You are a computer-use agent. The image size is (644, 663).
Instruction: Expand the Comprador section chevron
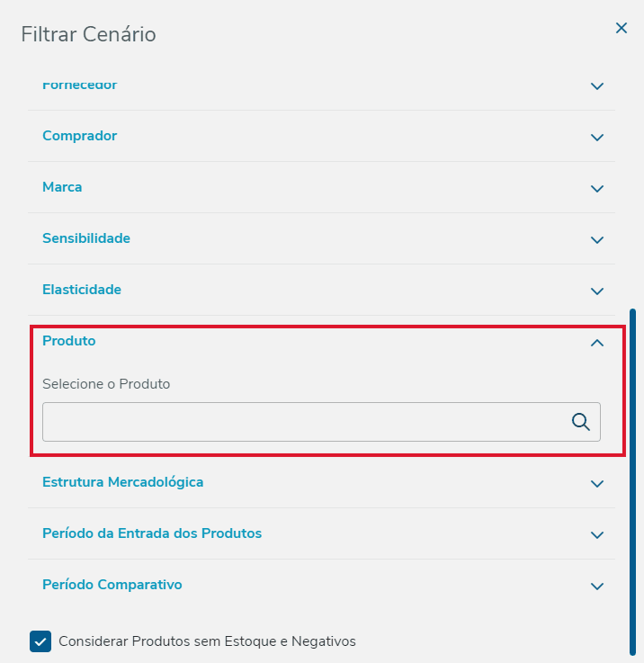pyautogui.click(x=596, y=138)
